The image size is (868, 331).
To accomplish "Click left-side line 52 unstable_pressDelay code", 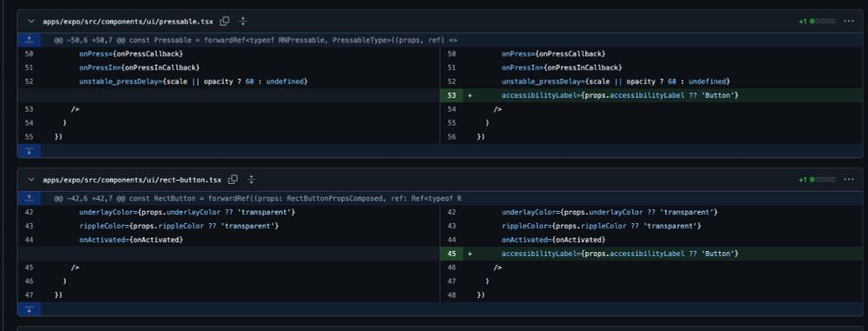I will click(194, 82).
